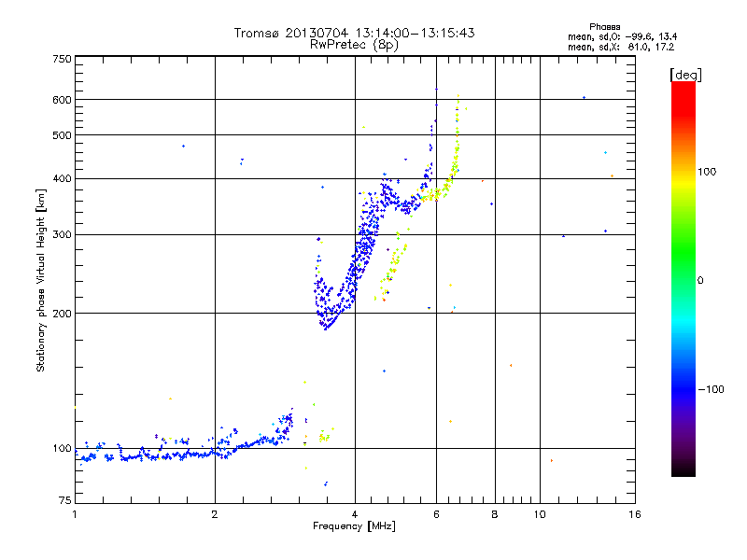Click the phase colorbar scale
747x560 pixels.
684,278
